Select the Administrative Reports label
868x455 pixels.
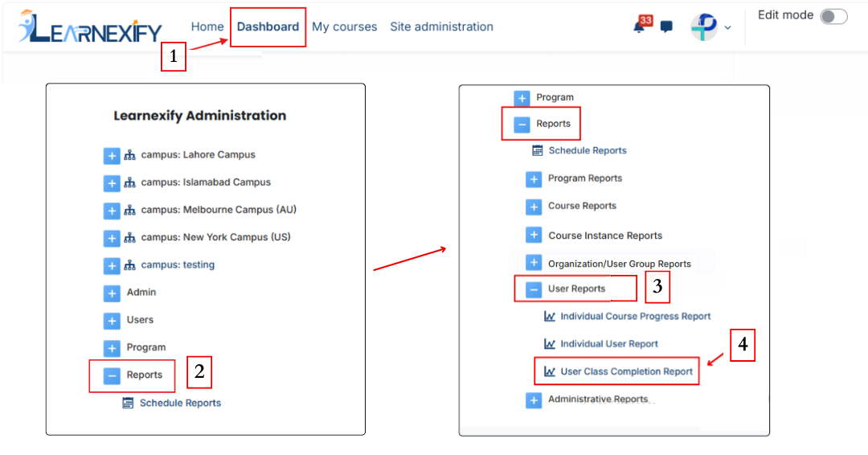(599, 399)
